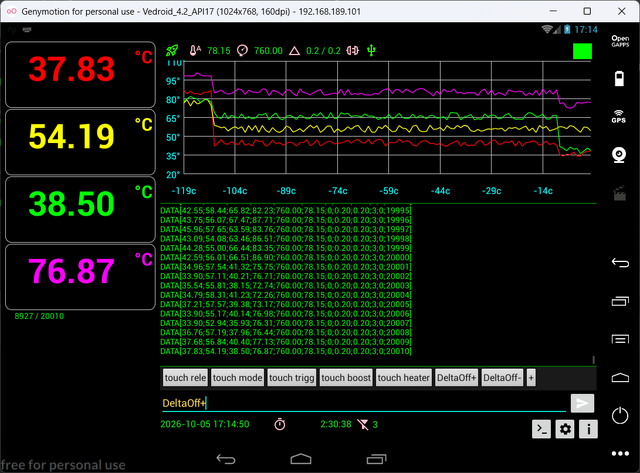This screenshot has width=640, height=473.
Task: Click the 'touch rele' button
Action: click(185, 378)
